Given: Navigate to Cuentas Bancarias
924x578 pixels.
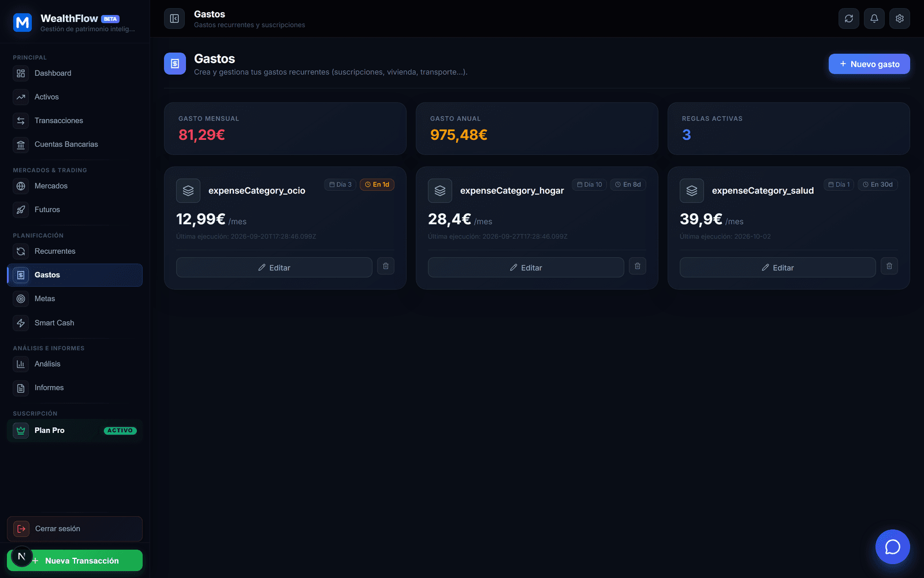Looking at the screenshot, I should pos(74,144).
